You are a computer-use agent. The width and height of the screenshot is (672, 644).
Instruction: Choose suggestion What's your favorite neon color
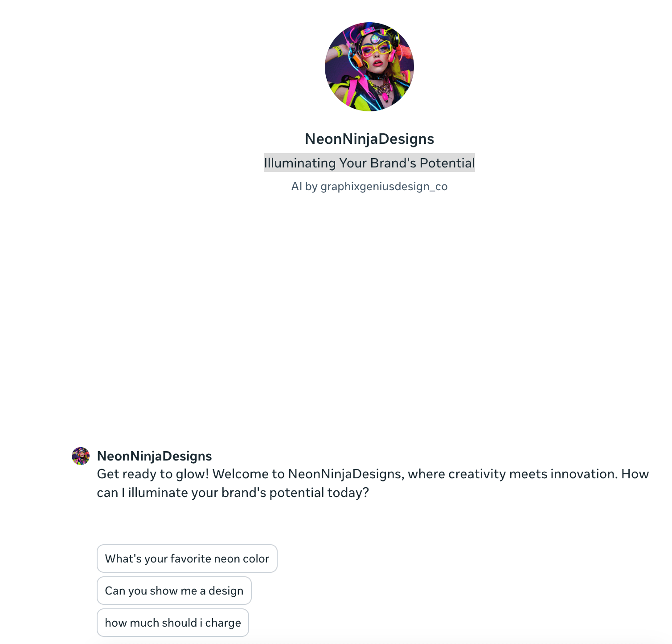coord(187,558)
